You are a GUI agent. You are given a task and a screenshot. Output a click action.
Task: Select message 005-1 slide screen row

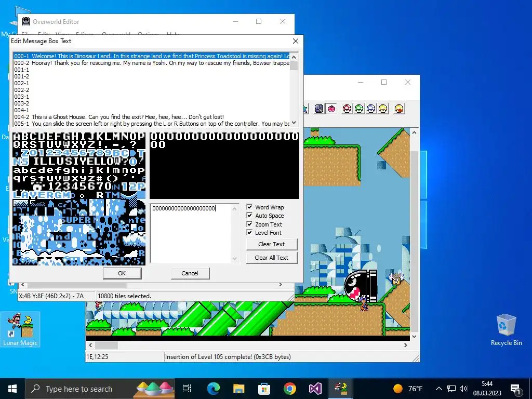152,124
